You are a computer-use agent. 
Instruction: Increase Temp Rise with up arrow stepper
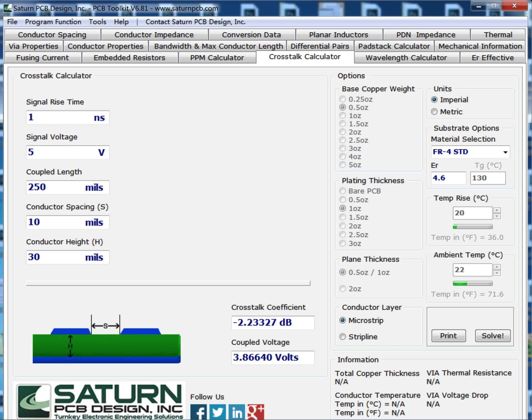tap(497, 210)
